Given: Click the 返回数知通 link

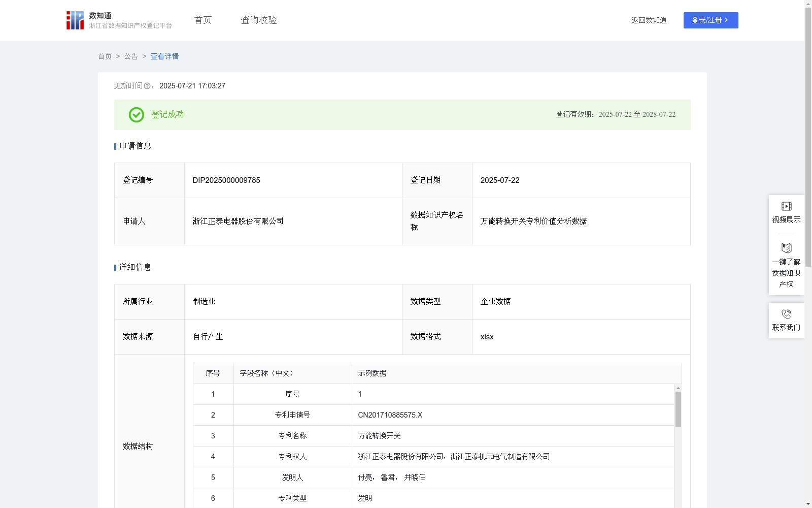Looking at the screenshot, I should [649, 20].
